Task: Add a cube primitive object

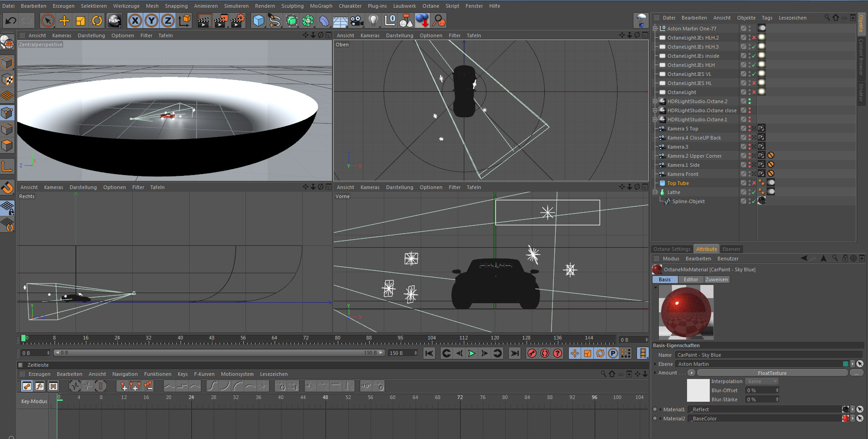Action: click(258, 20)
